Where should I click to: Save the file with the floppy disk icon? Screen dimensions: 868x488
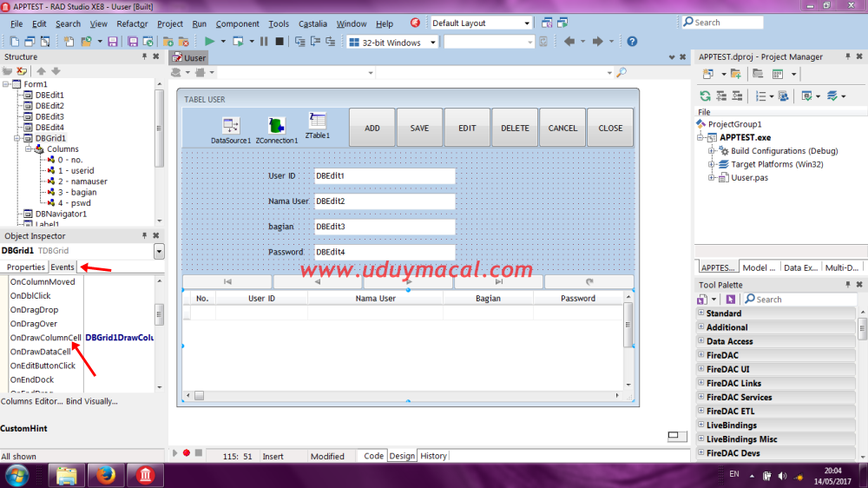point(112,42)
